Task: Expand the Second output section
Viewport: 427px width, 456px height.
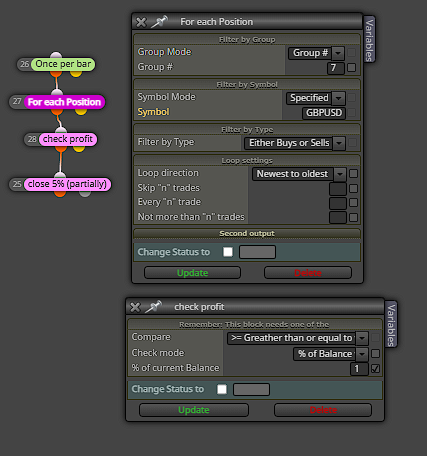Action: click(247, 233)
